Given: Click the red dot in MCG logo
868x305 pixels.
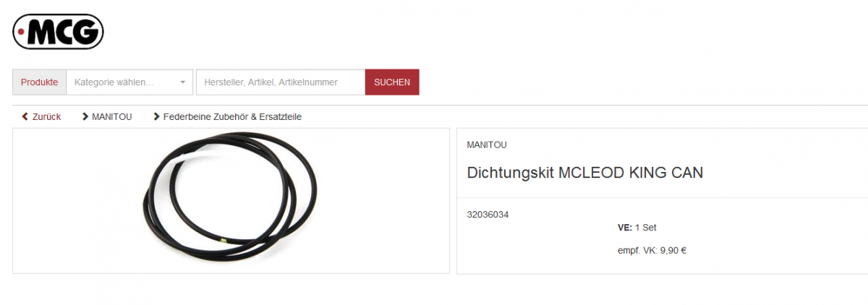Looking at the screenshot, I should tap(22, 33).
